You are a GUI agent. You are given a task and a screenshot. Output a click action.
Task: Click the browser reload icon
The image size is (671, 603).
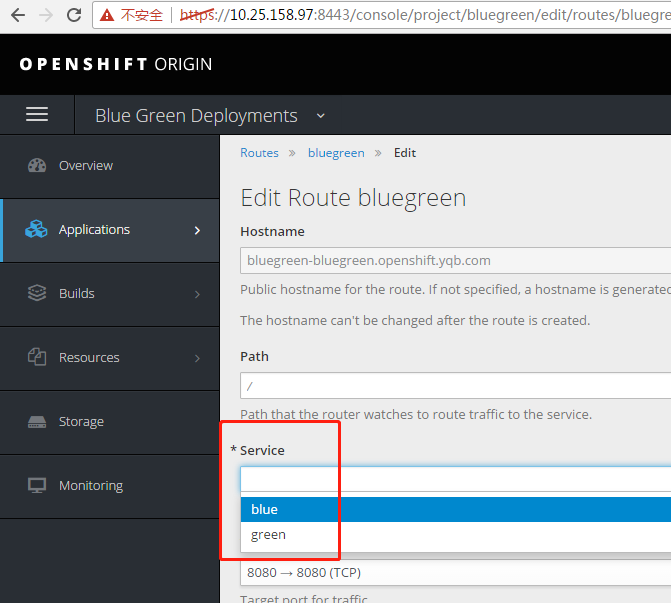tap(74, 15)
